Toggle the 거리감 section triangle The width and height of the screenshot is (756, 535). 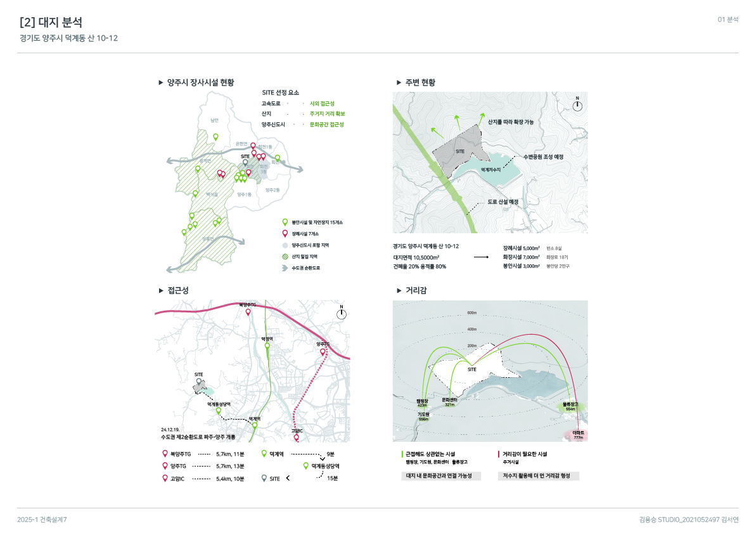(399, 290)
